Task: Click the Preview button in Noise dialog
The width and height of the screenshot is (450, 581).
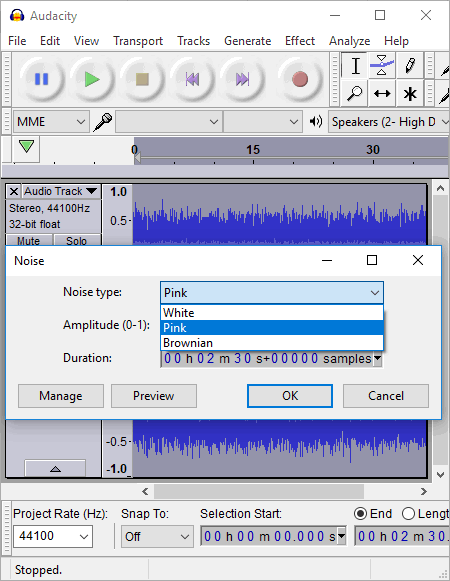Action: coord(153,396)
